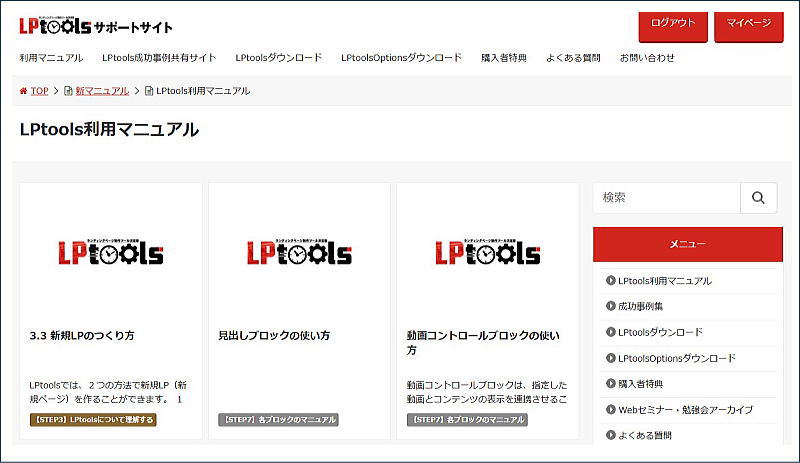Click the LPtools support site logo
The width and height of the screenshot is (800, 463).
coord(95,27)
